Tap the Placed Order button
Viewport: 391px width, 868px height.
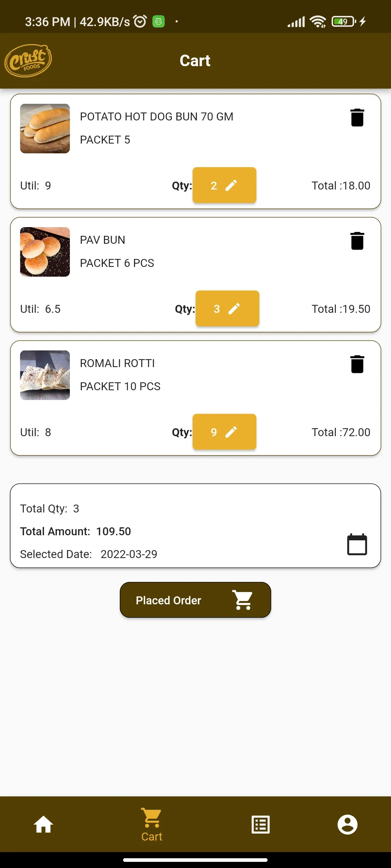pos(195,600)
